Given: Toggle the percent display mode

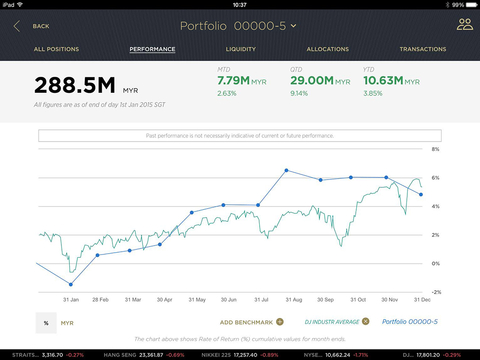Looking at the screenshot, I should [x=46, y=323].
